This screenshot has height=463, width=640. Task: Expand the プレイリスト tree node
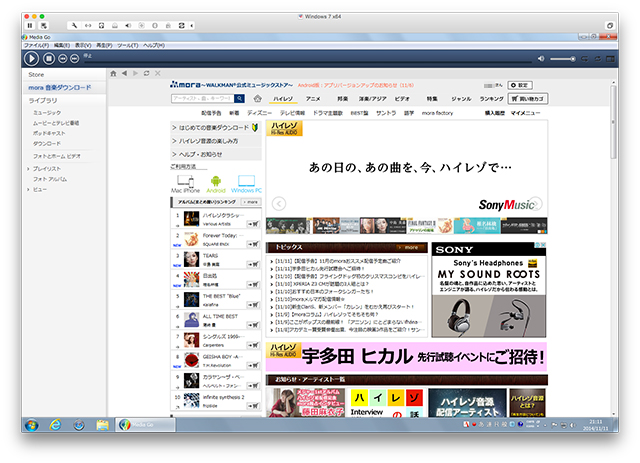click(x=28, y=169)
